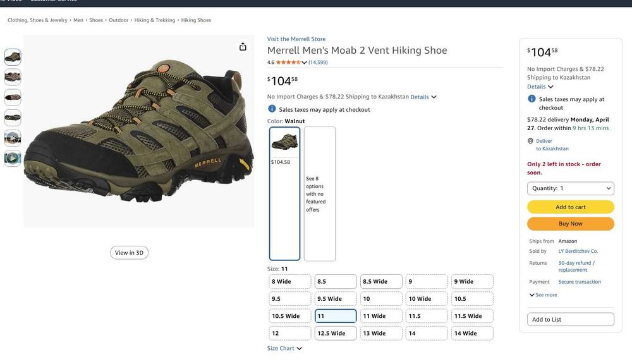
Task: Click the location pin icon by Deliver to Kazakhstan
Action: [530, 141]
